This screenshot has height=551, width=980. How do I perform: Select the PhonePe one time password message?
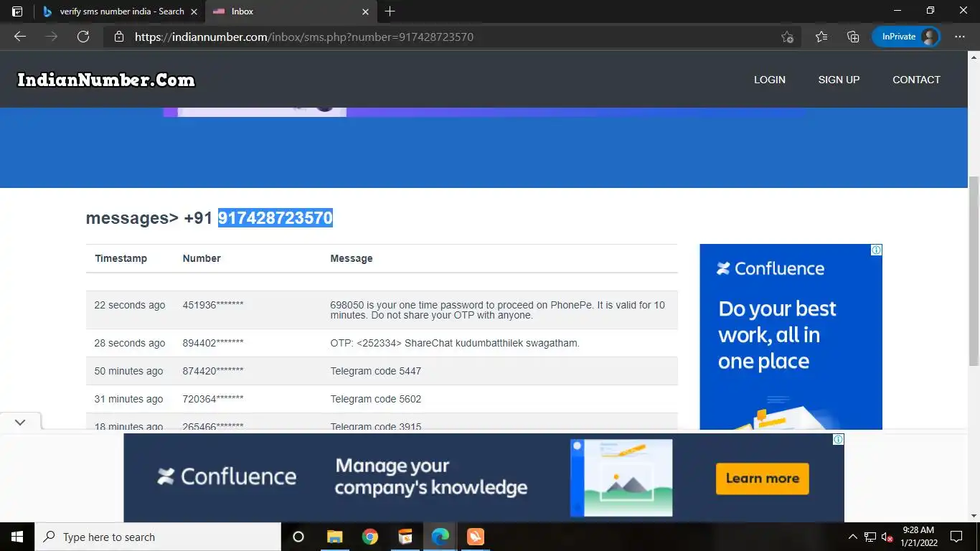[x=497, y=310]
